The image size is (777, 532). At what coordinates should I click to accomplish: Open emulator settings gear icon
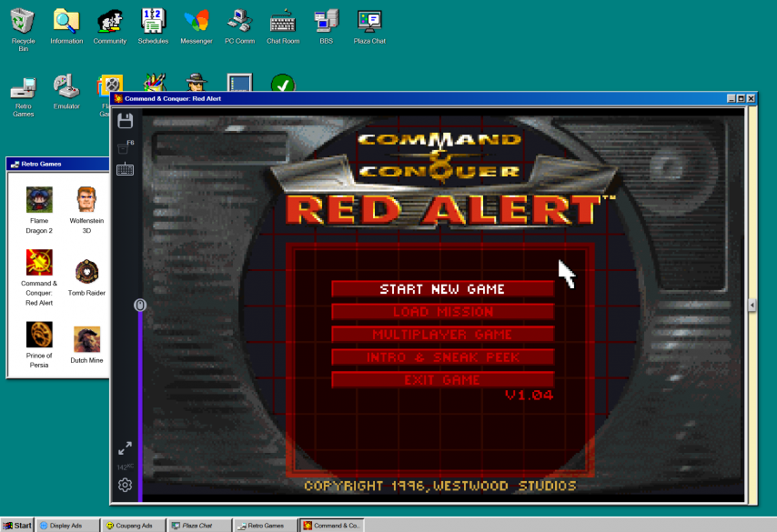(126, 485)
